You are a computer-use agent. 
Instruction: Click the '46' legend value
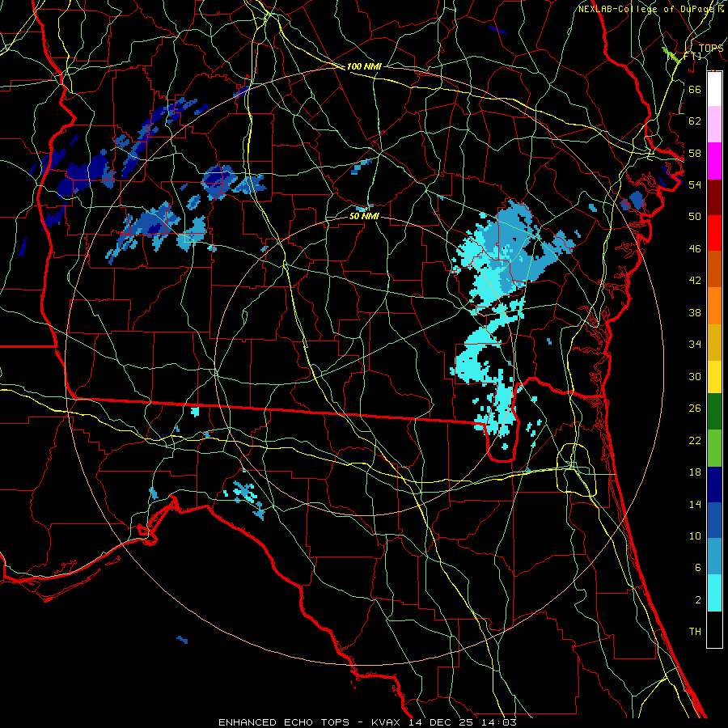[695, 248]
